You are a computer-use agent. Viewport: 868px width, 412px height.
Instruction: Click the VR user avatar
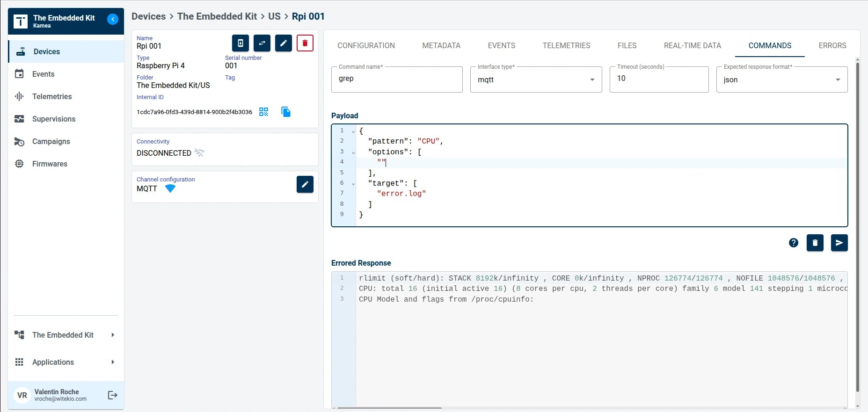(22, 395)
